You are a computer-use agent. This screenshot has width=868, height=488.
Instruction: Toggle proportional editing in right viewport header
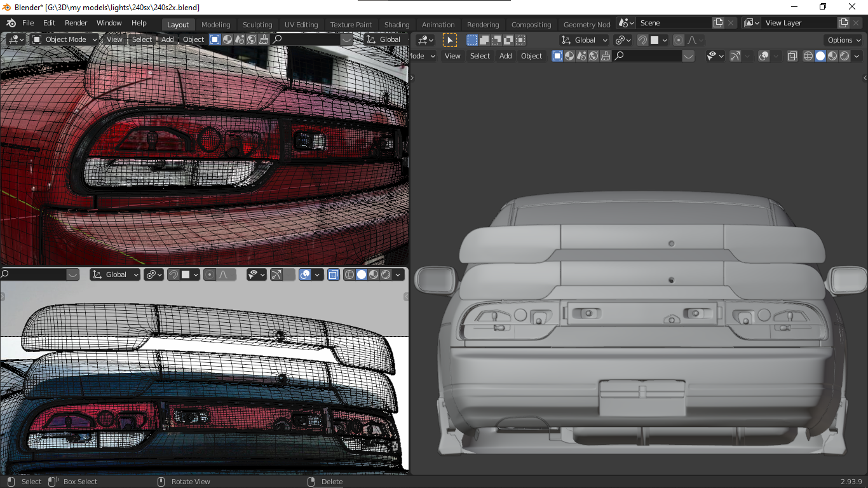pos(679,40)
